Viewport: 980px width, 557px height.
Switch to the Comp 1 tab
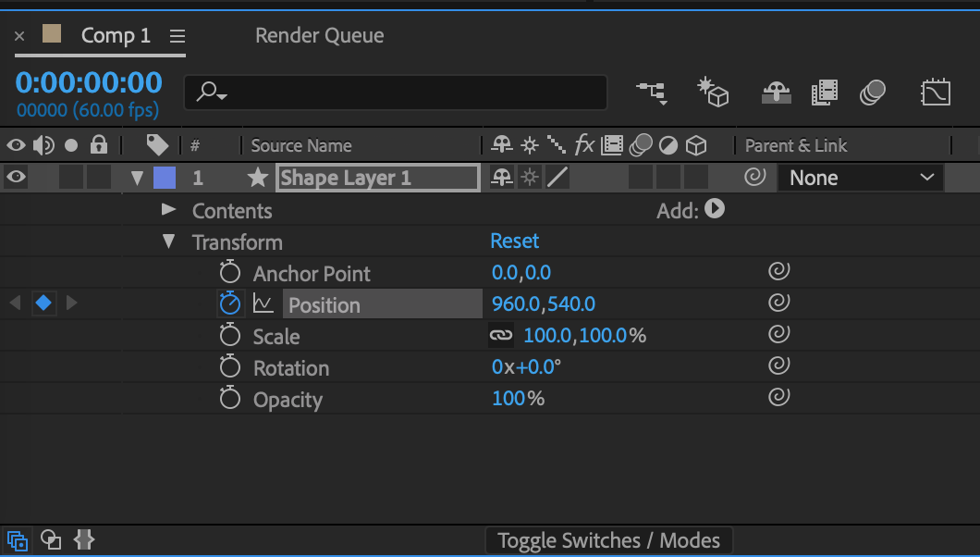[x=116, y=36]
